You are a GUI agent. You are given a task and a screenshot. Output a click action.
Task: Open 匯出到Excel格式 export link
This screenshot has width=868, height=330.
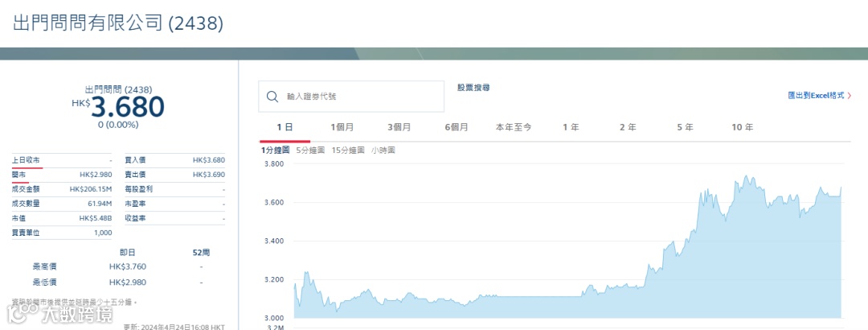click(x=816, y=96)
